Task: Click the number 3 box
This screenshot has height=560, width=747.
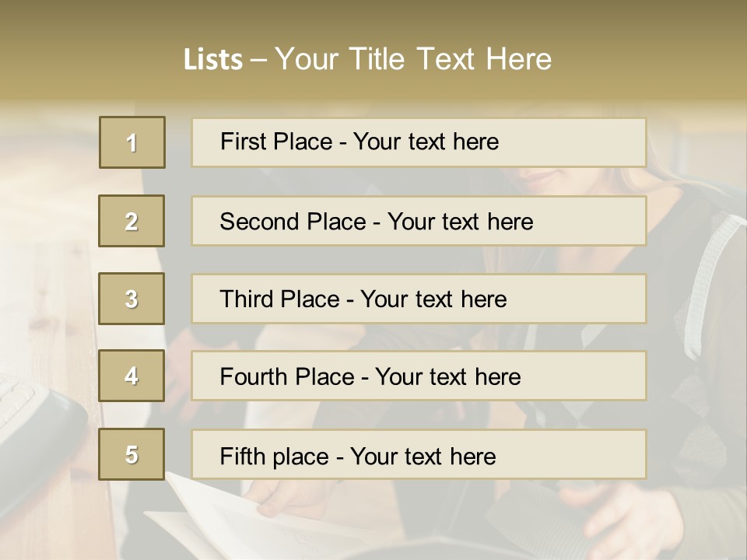Action: coord(132,299)
